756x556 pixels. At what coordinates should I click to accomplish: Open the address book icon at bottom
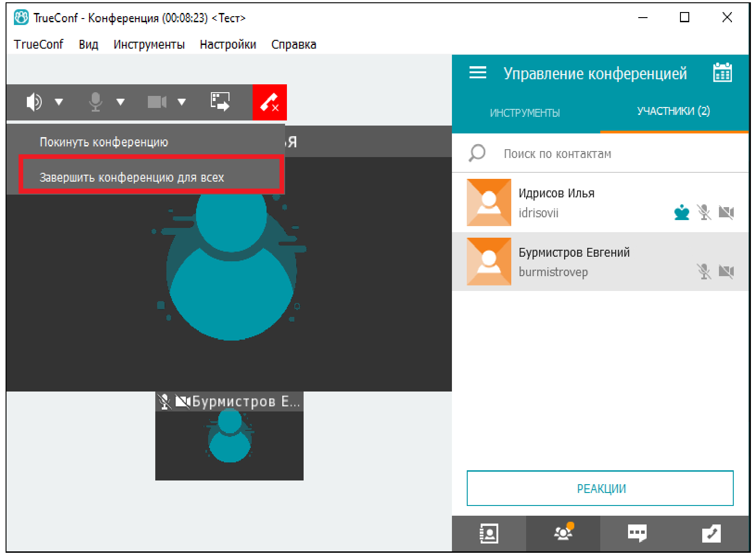[x=489, y=533]
